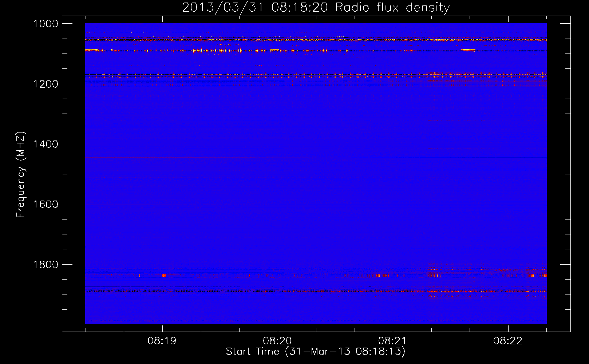Click the 08:19 time tick label

click(162, 341)
